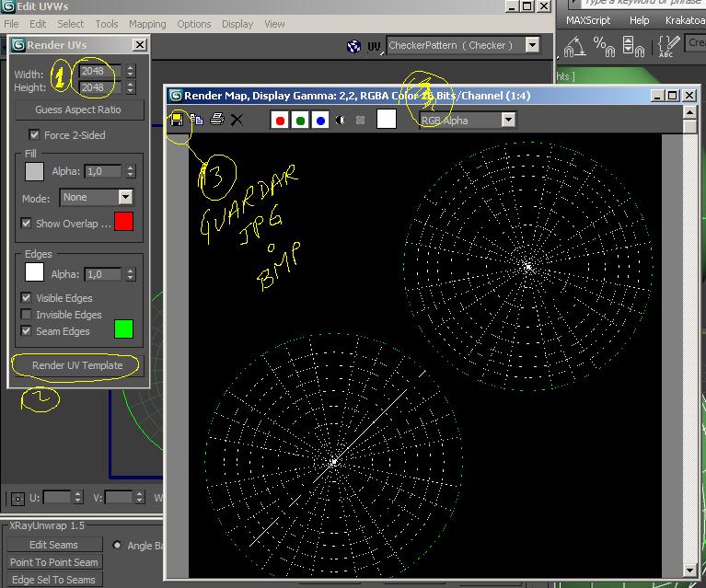Pick the red overlap color swatch

click(124, 222)
